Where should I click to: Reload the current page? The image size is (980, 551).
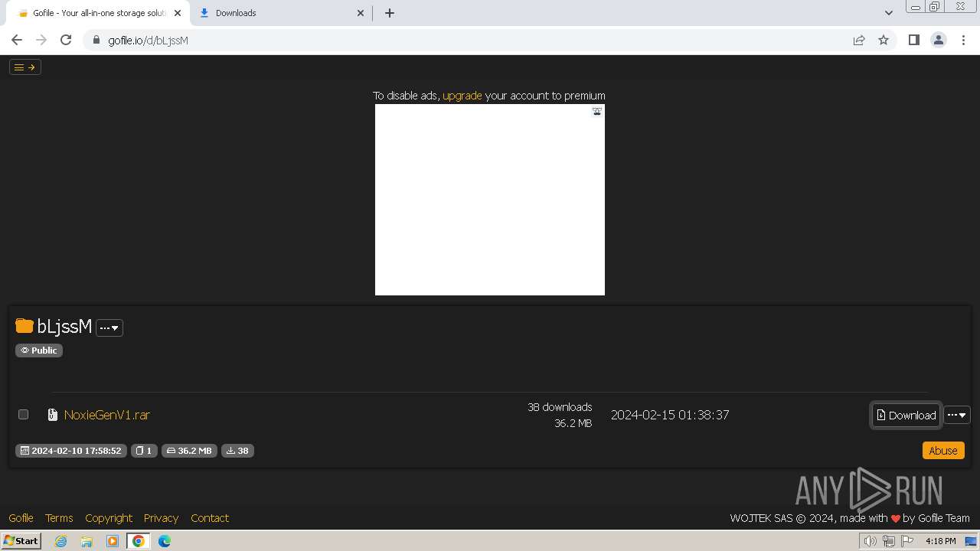pyautogui.click(x=66, y=40)
